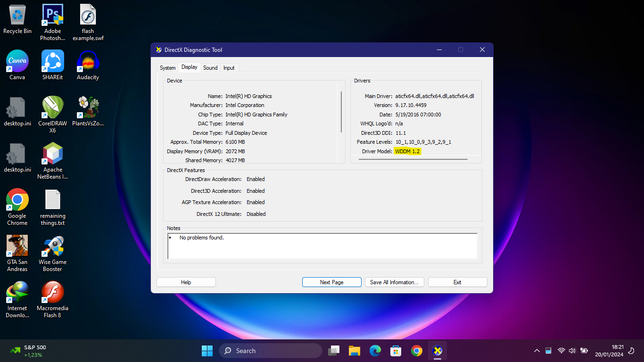Open the Input tab

[x=229, y=68]
